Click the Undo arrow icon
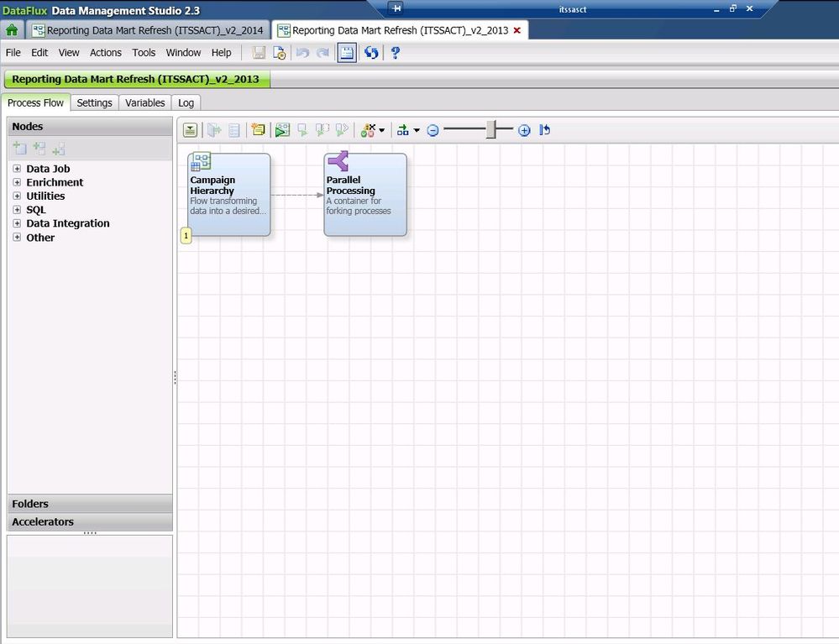Viewport: 839px width, 644px height. pyautogui.click(x=303, y=52)
